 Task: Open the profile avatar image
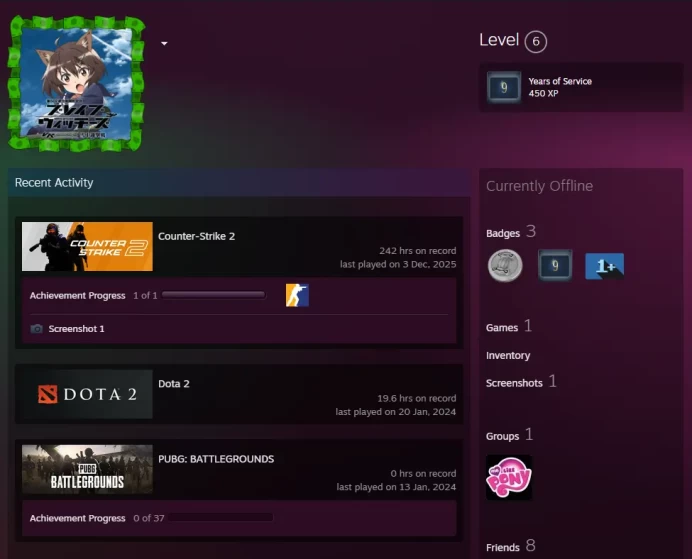click(77, 83)
